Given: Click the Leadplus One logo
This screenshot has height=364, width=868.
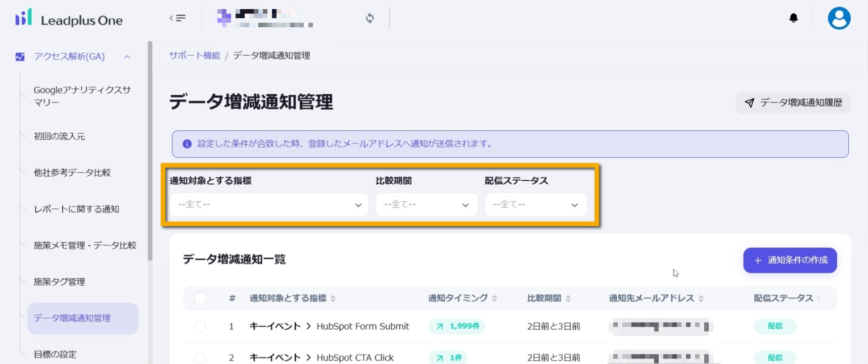Looking at the screenshot, I should click(69, 19).
